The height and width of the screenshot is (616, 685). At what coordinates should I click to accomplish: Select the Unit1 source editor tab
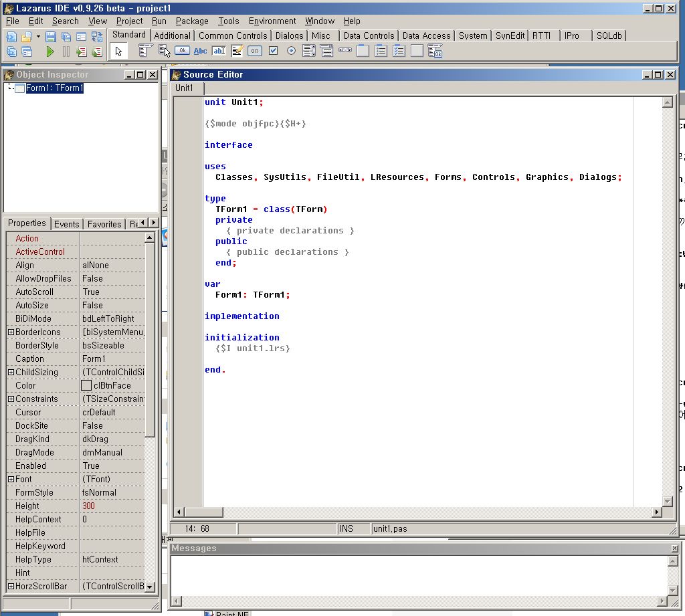(x=184, y=88)
